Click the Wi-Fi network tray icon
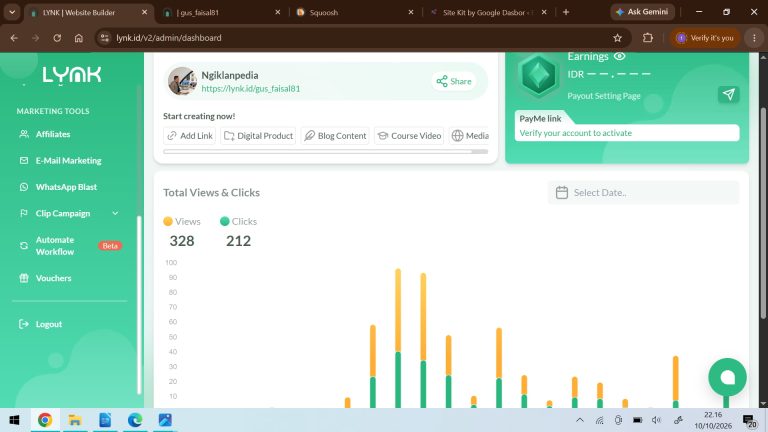 point(600,420)
